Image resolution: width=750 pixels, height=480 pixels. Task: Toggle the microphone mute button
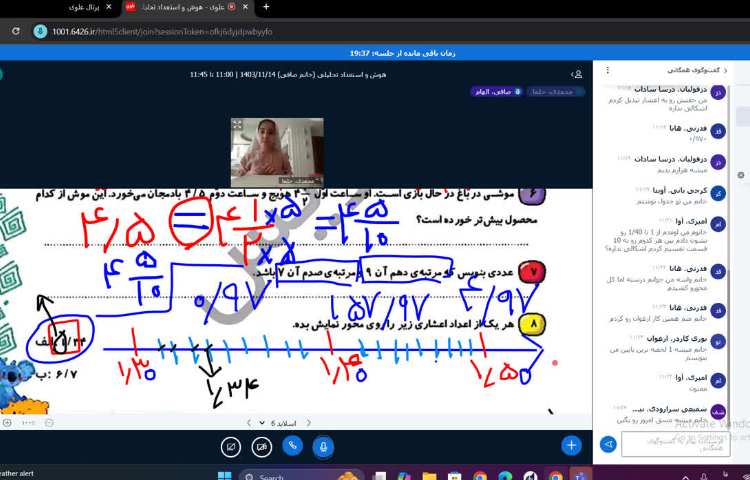(x=322, y=446)
